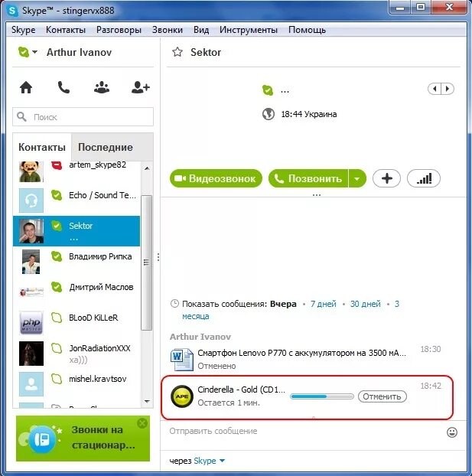Click the create group icon
This screenshot has width=472, height=476.
(102, 87)
